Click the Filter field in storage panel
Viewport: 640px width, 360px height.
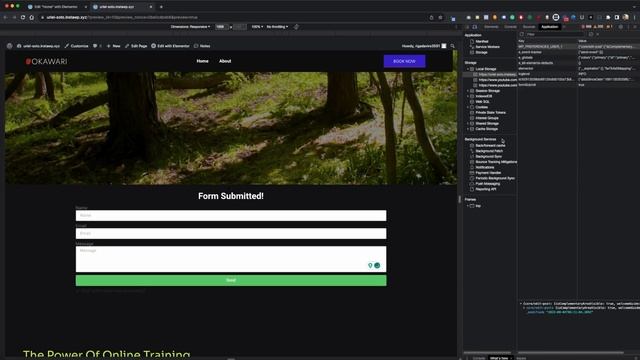pyautogui.click(x=555, y=34)
